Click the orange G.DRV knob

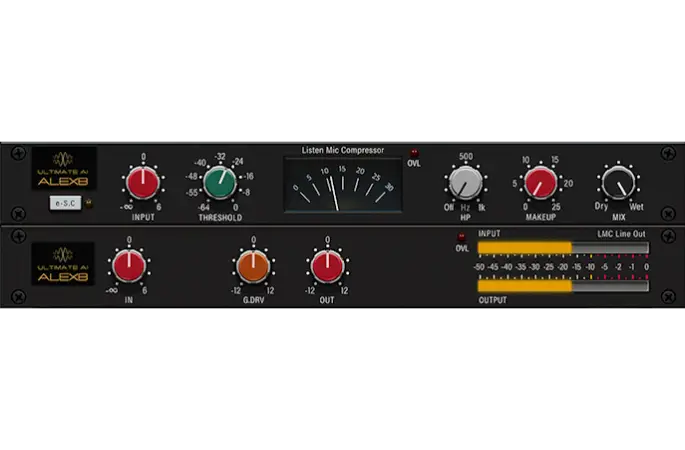253,266
